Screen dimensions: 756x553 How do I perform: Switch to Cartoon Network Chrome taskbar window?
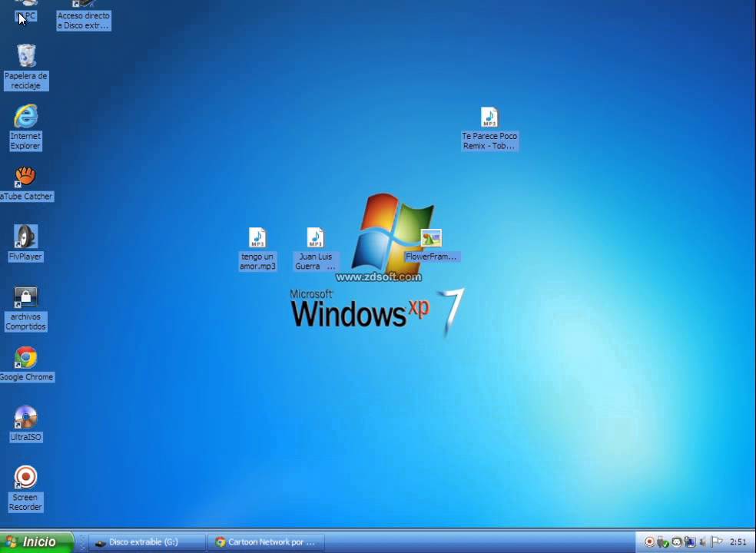coord(265,542)
